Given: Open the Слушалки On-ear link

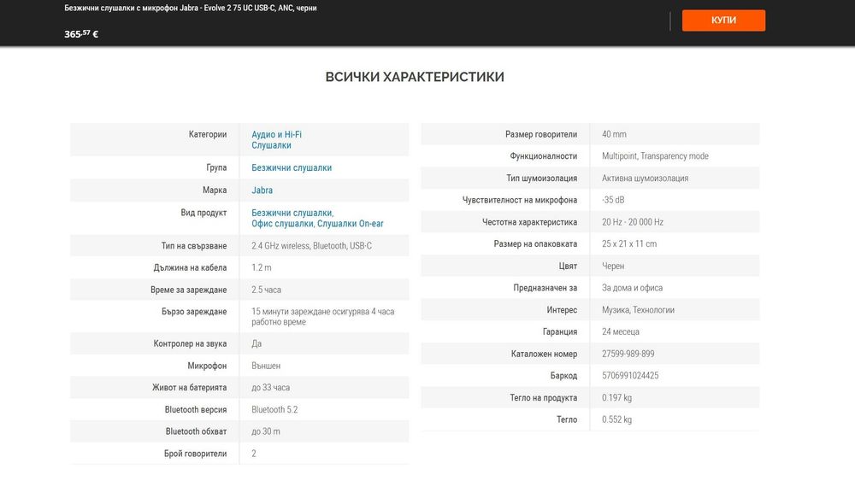Looking at the screenshot, I should (x=350, y=224).
